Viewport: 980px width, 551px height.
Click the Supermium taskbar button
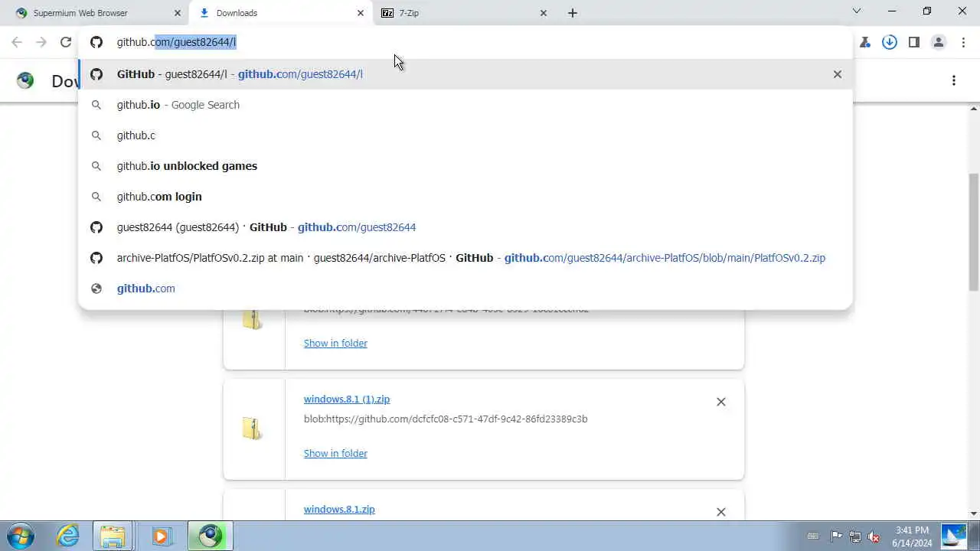(210, 536)
